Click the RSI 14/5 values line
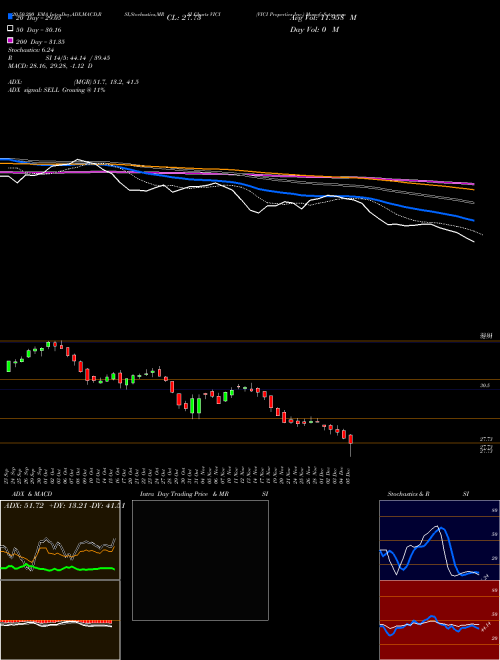Screen dimensions: 500x660 [59, 58]
